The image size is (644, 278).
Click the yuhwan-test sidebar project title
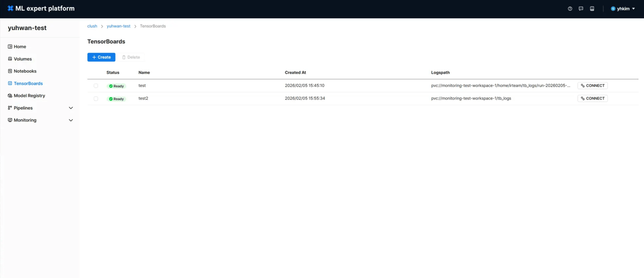(x=27, y=28)
